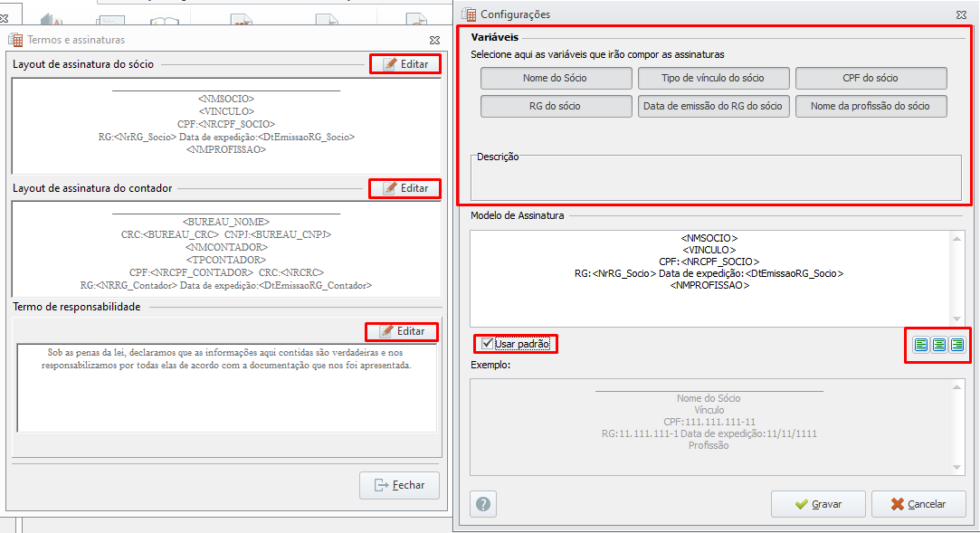Center-align the signature model text

(938, 344)
